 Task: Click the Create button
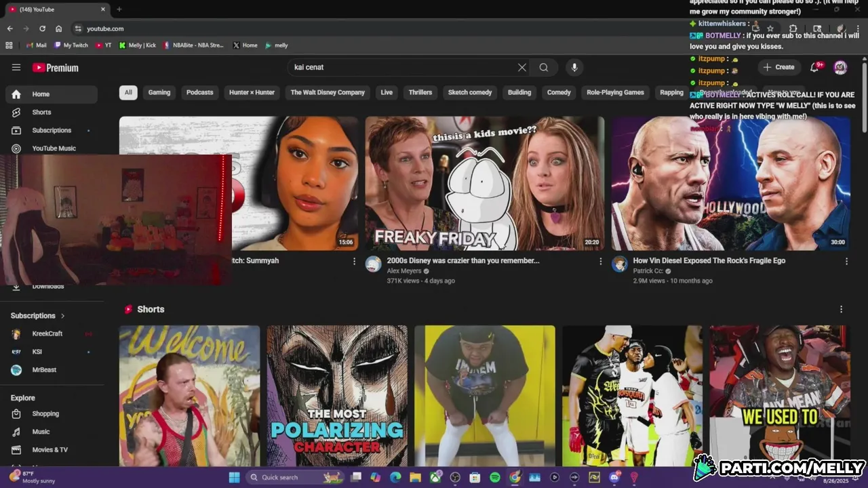(x=778, y=67)
